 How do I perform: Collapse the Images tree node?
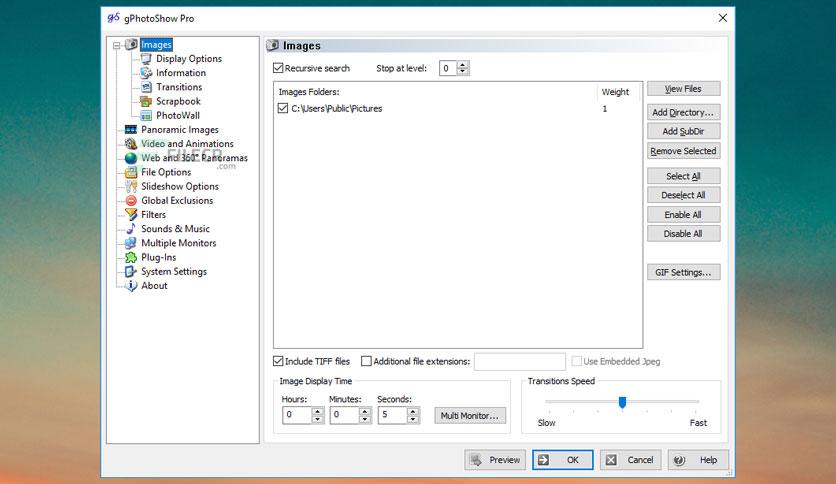117,46
